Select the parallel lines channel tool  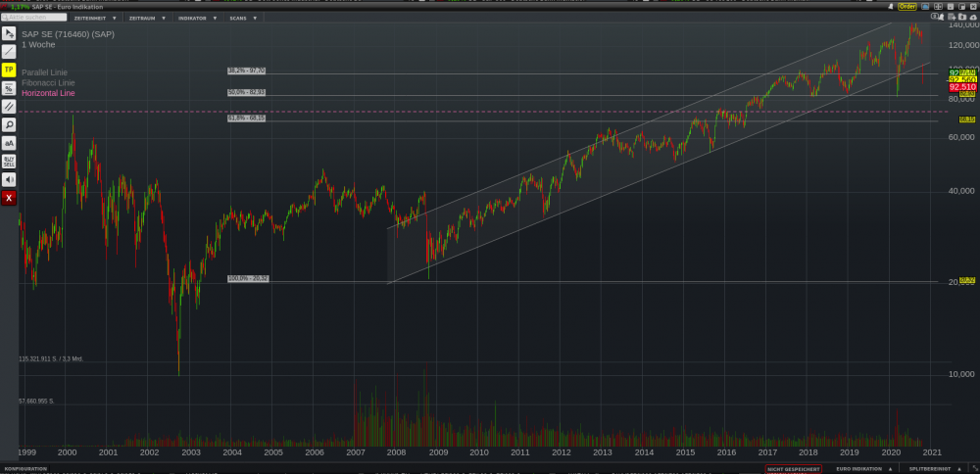click(x=9, y=106)
